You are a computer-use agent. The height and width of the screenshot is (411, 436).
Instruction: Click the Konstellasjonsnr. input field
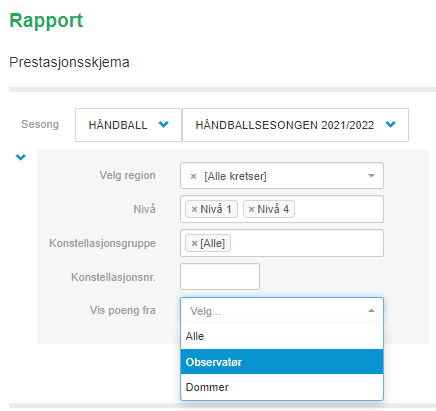point(220,276)
